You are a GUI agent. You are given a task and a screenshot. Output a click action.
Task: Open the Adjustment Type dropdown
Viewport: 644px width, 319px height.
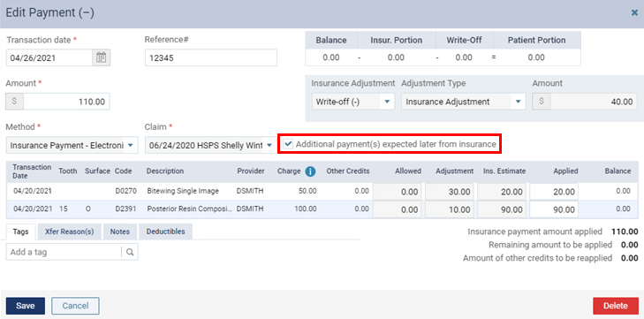point(519,102)
